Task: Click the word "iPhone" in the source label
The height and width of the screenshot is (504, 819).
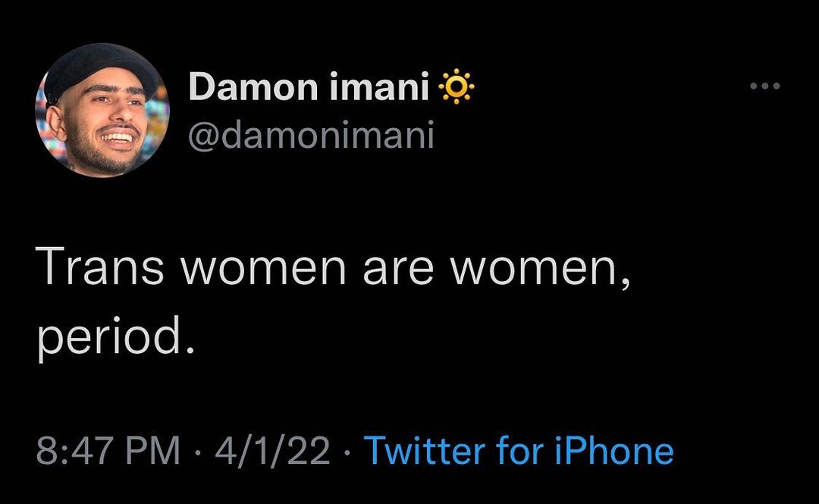Action: pyautogui.click(x=614, y=451)
